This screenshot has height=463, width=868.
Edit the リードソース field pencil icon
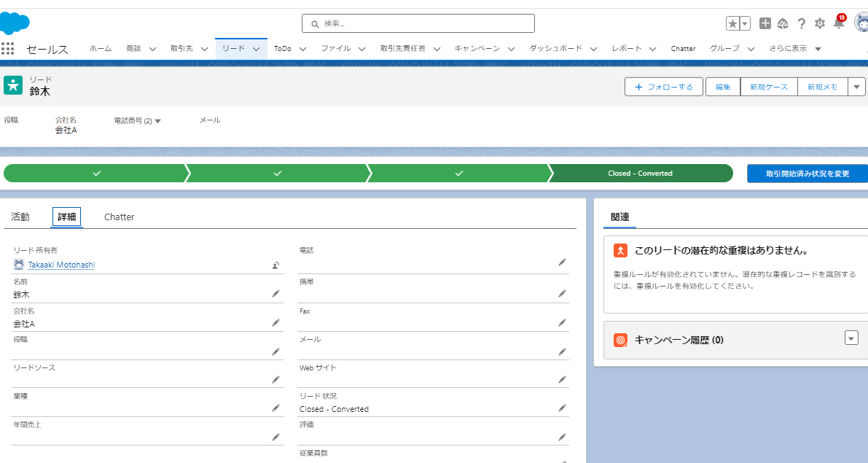pyautogui.click(x=275, y=379)
